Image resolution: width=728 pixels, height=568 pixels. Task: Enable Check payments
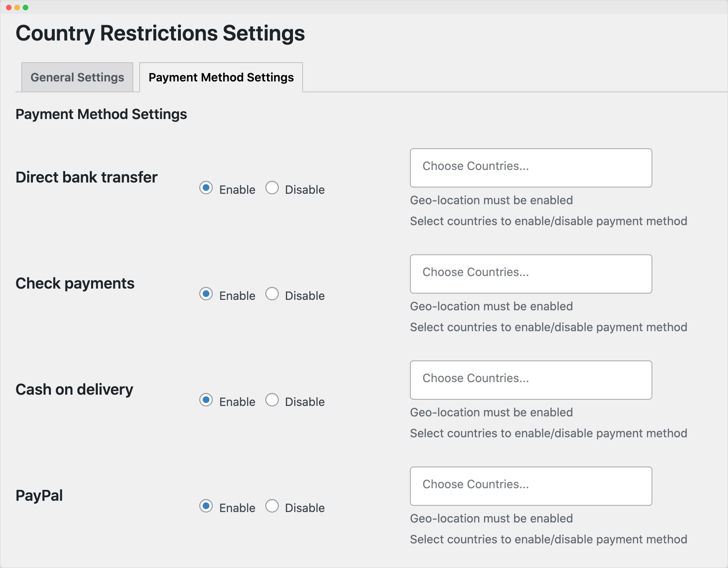point(206,294)
